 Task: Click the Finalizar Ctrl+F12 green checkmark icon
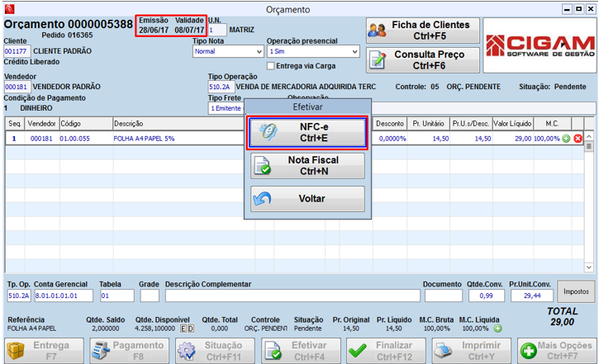point(358,351)
